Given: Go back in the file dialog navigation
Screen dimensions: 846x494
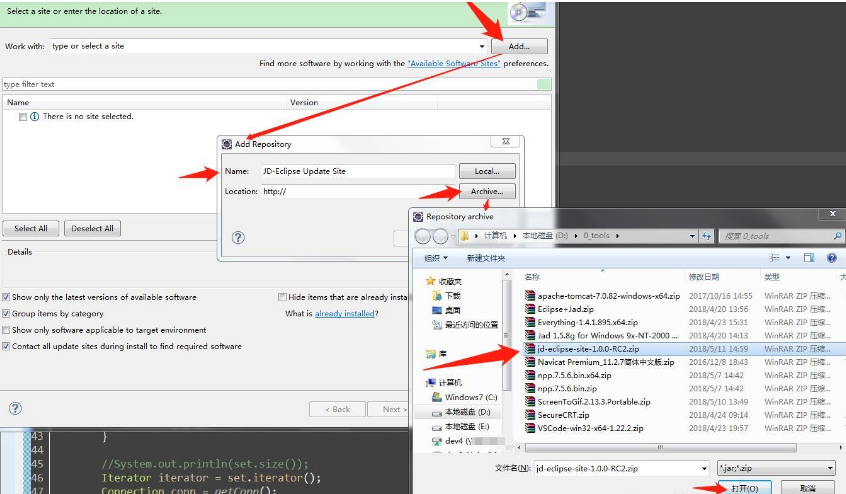Looking at the screenshot, I should 423,236.
